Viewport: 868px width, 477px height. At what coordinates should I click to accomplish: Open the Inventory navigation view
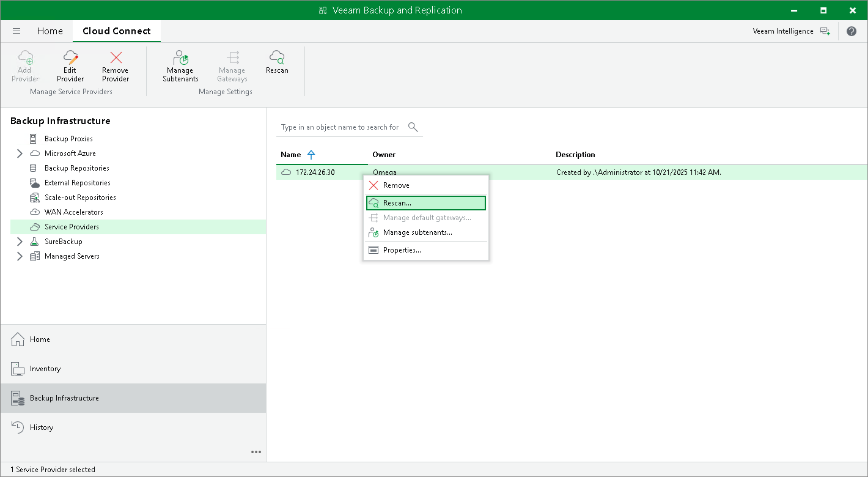tap(133, 369)
